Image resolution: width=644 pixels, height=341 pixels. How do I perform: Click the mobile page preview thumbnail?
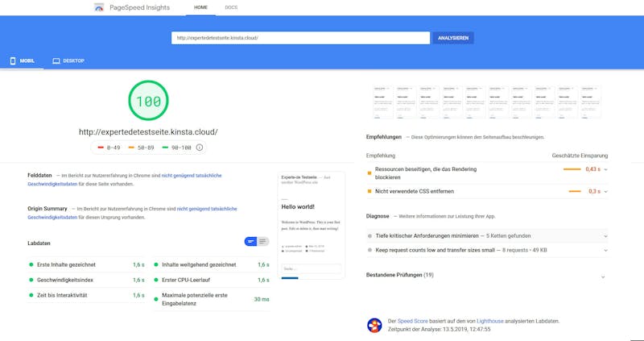click(x=312, y=226)
